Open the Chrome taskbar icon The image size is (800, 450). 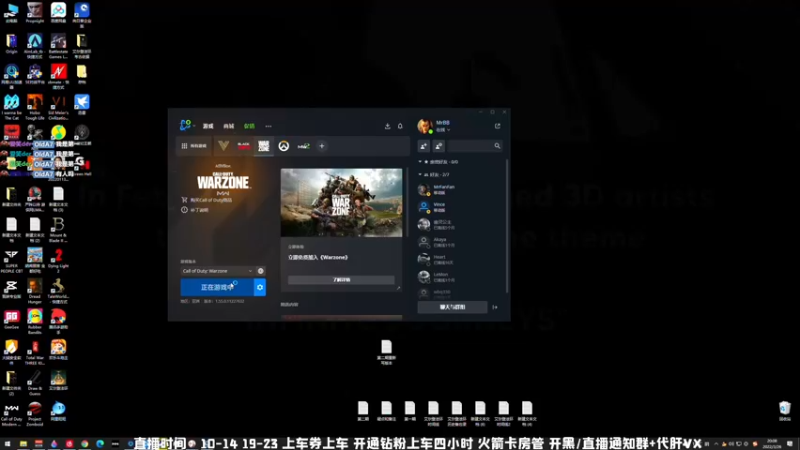pyautogui.click(x=85, y=444)
